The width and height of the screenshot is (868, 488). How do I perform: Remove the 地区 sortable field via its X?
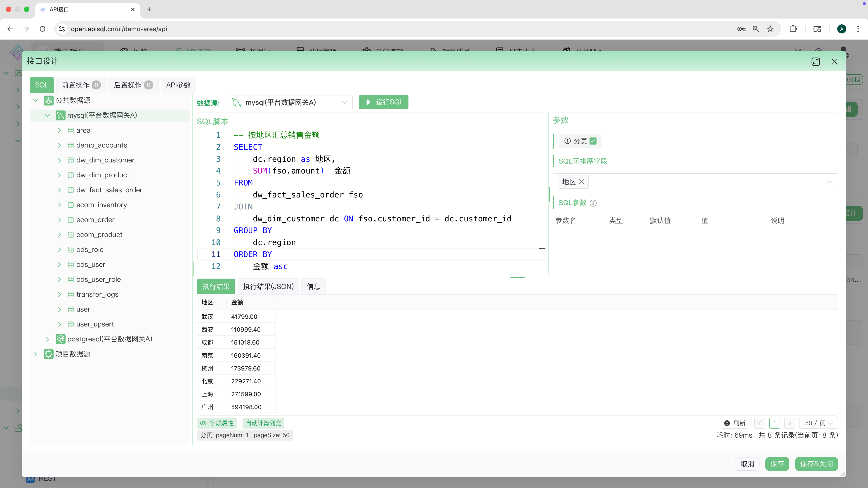click(x=581, y=182)
